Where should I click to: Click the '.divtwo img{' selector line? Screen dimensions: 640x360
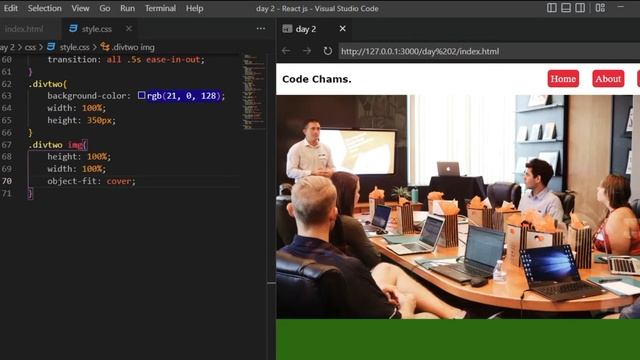(58, 144)
